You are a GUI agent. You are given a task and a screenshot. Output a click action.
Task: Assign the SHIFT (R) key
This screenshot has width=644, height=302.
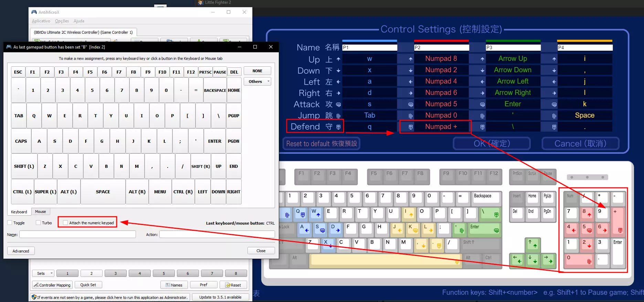tap(201, 166)
